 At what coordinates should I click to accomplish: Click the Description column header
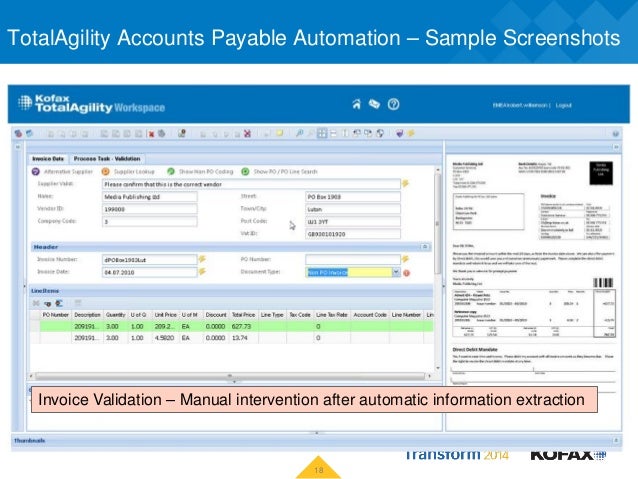click(x=87, y=315)
